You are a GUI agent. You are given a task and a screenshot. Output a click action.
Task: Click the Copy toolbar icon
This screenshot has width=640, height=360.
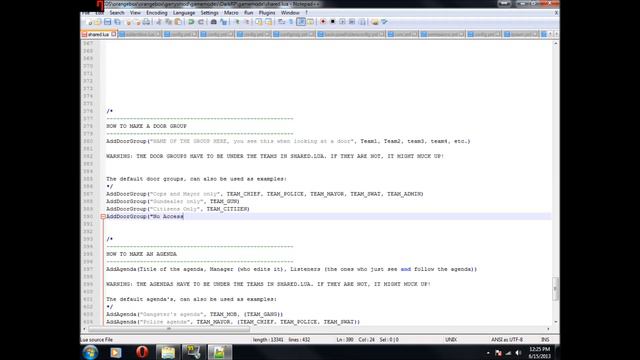pyautogui.click(x=168, y=22)
